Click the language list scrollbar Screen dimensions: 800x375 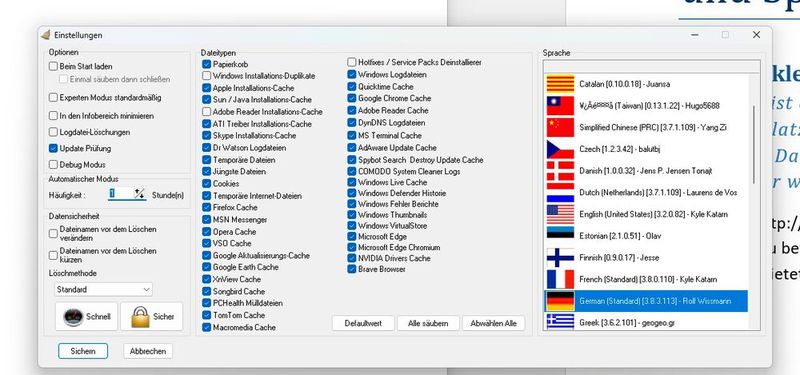pos(754,145)
